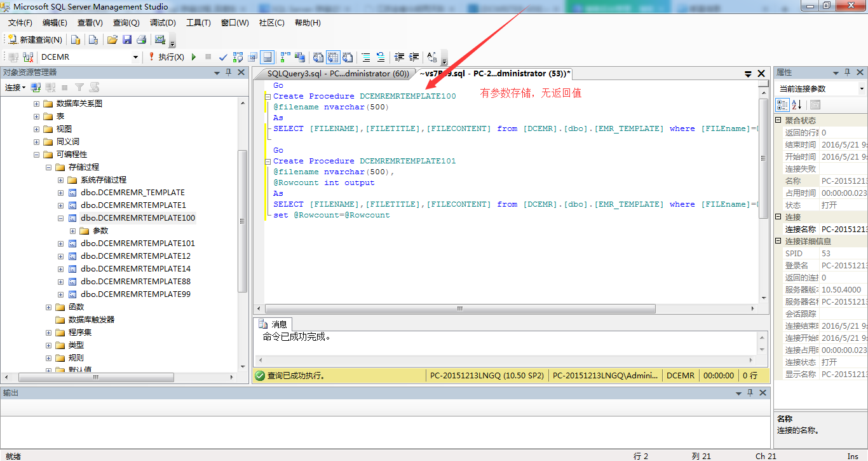Select the dbo.DCEMREMRTEMPLATE99 procedure
This screenshot has height=461, width=868.
(x=135, y=294)
